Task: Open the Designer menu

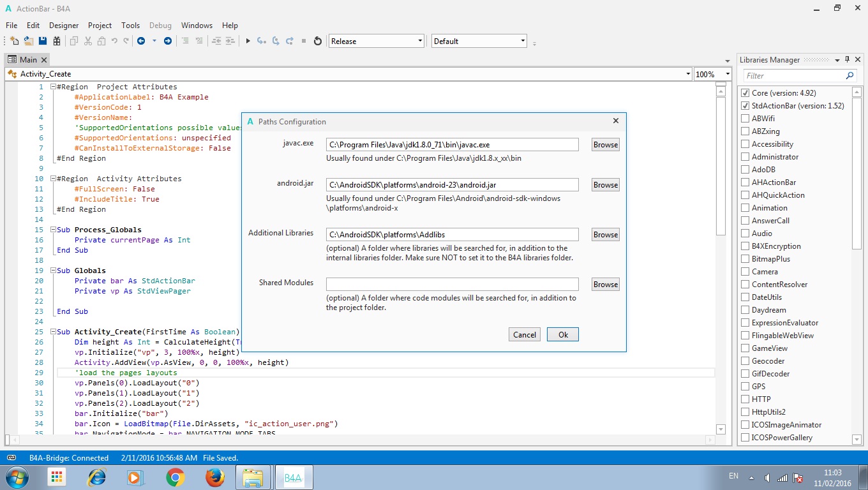Action: pyautogui.click(x=64, y=26)
